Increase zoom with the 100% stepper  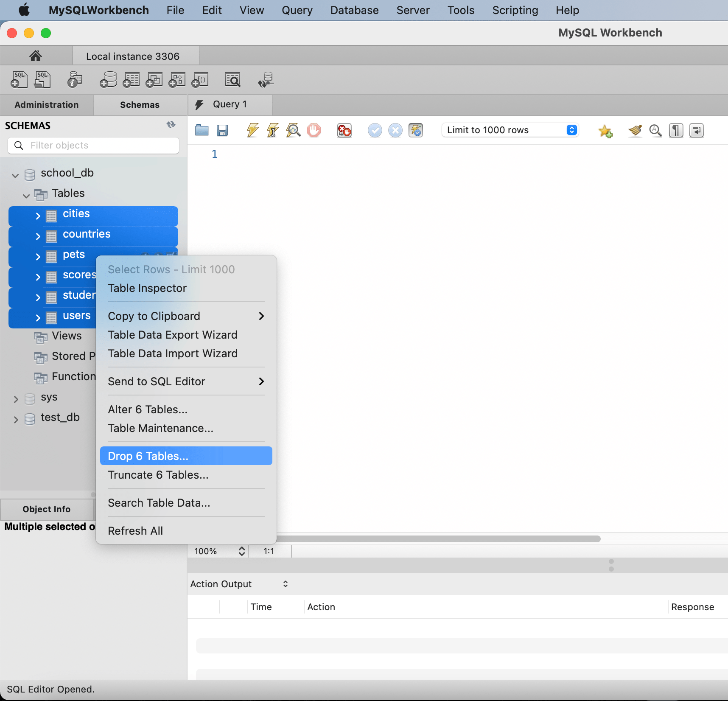(x=241, y=548)
